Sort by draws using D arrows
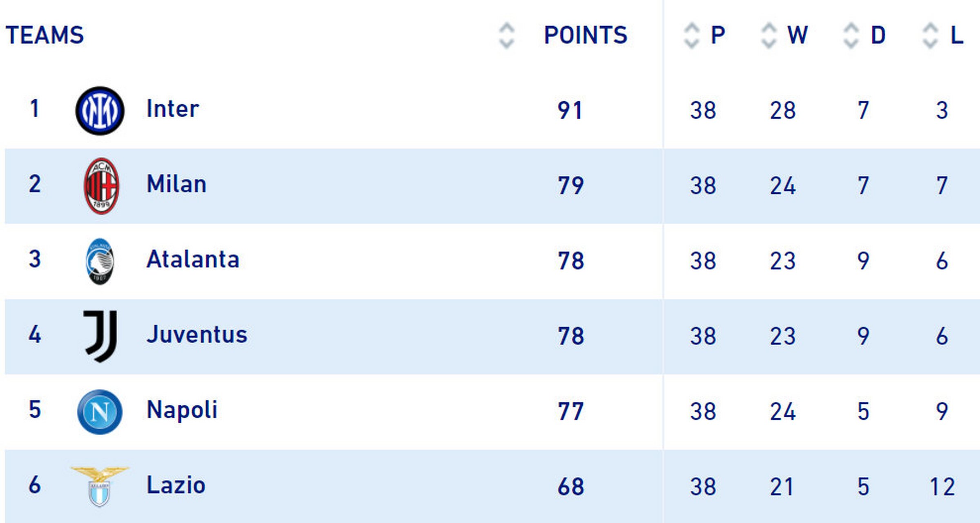This screenshot has height=523, width=980. 851,36
